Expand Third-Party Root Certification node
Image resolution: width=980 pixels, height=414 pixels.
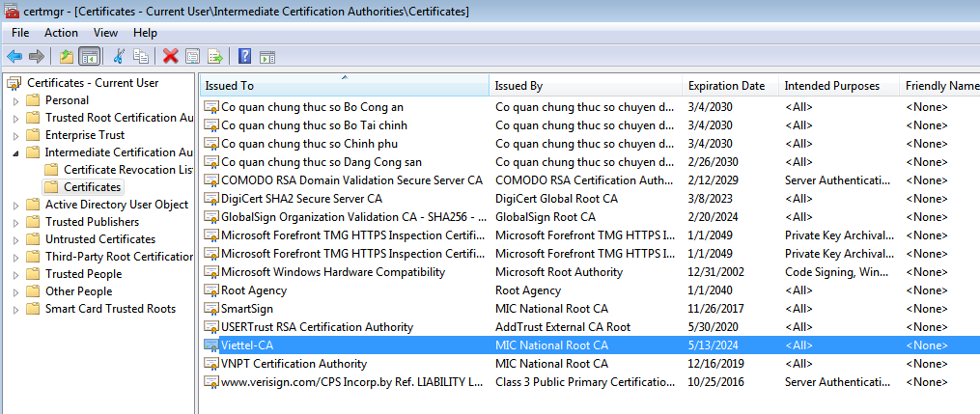tap(15, 257)
